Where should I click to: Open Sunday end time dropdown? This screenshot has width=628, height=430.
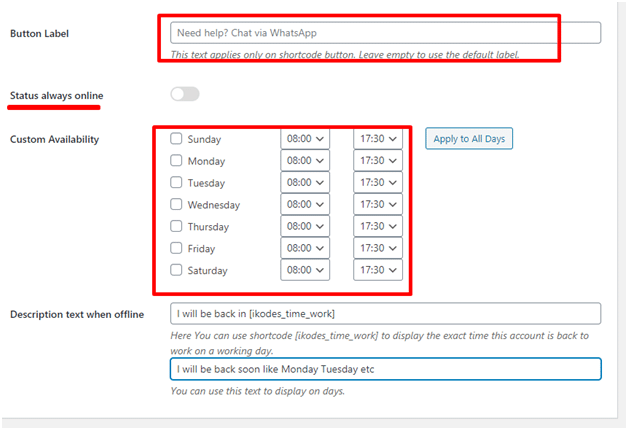378,139
